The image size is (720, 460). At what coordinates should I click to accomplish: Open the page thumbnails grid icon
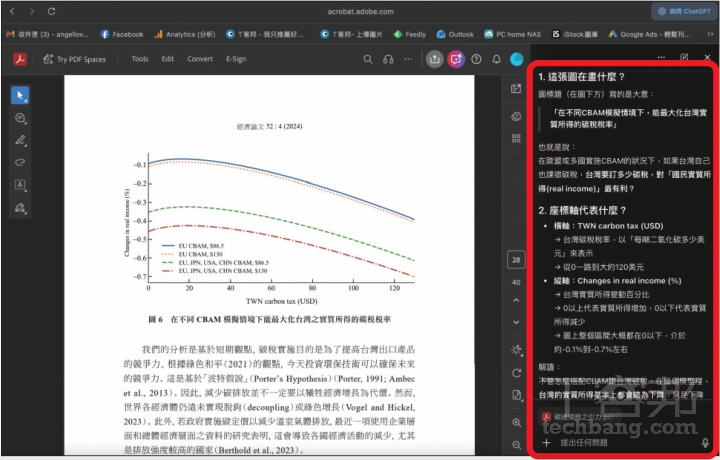(x=516, y=138)
